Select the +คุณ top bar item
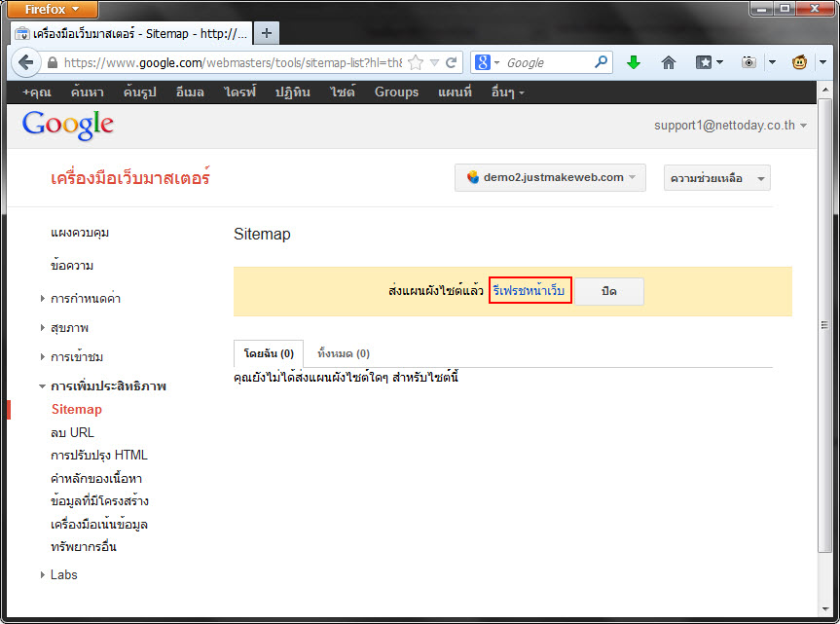This screenshot has width=840, height=624. point(37,92)
